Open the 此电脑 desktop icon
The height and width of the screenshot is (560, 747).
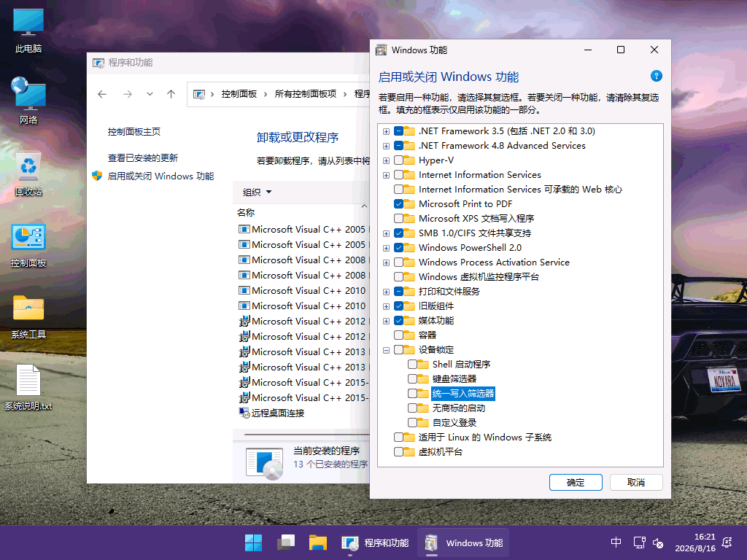tap(28, 30)
